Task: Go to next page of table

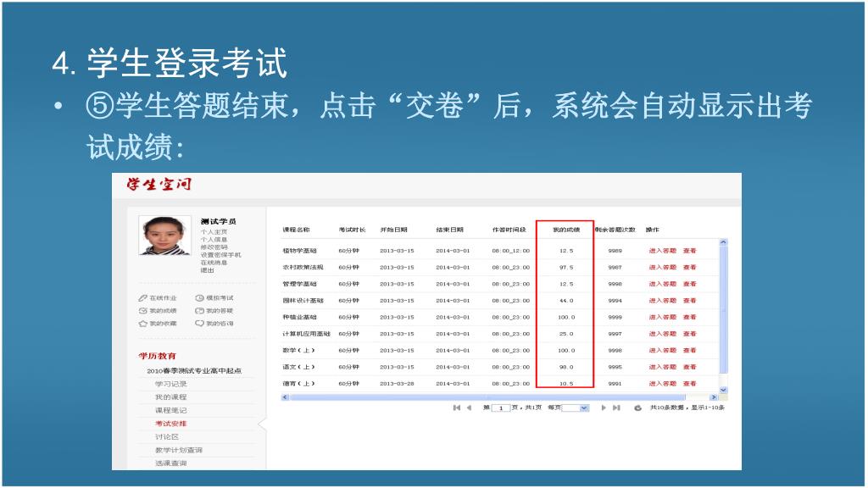Action: tap(604, 408)
